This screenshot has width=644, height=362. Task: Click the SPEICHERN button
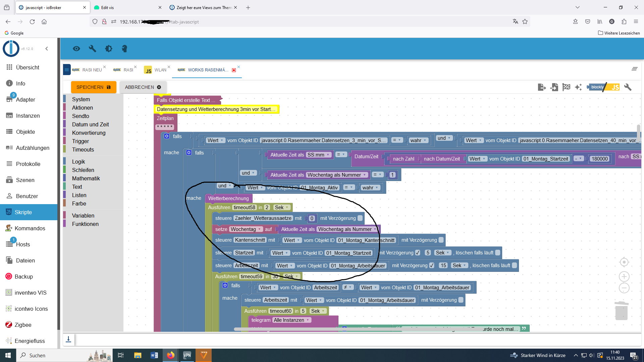[x=94, y=87]
